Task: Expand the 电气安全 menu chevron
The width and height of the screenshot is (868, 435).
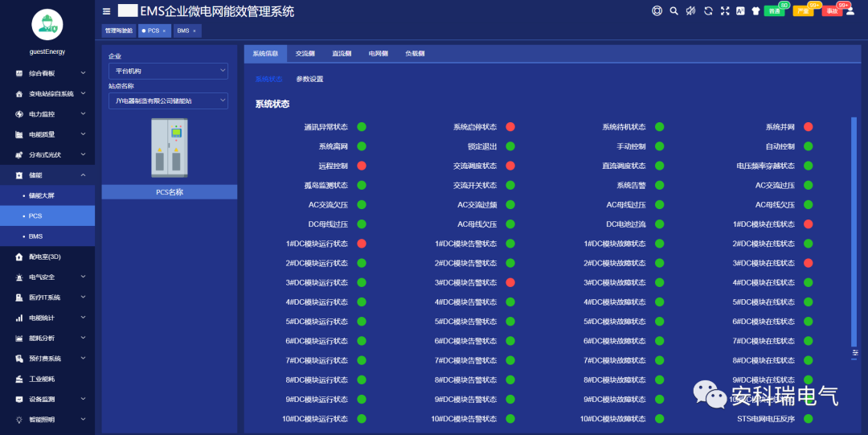Action: click(83, 277)
